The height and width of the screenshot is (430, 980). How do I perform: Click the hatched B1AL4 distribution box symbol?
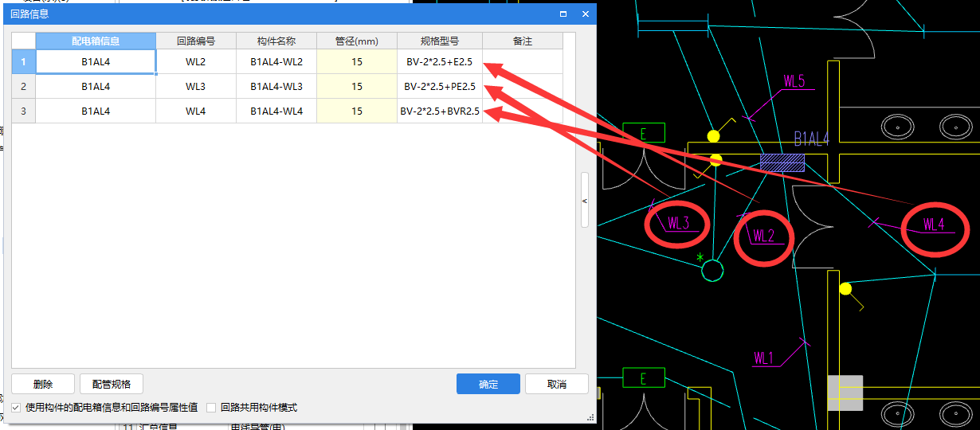[x=782, y=163]
